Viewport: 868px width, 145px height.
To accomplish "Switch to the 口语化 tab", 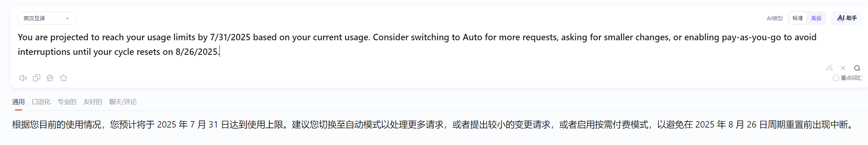I will pyautogui.click(x=41, y=102).
